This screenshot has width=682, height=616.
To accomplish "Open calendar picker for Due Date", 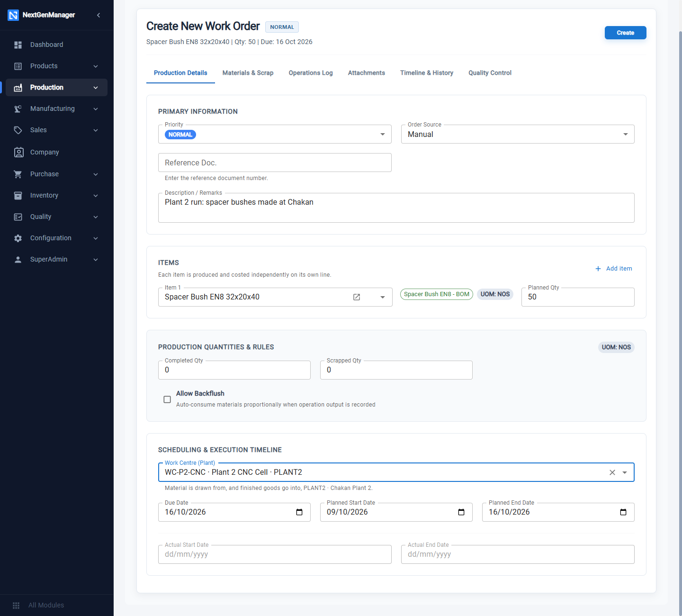I will (299, 512).
